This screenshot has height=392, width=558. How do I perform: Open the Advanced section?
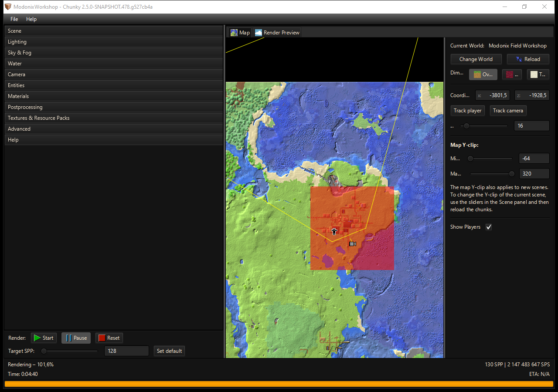pyautogui.click(x=113, y=129)
